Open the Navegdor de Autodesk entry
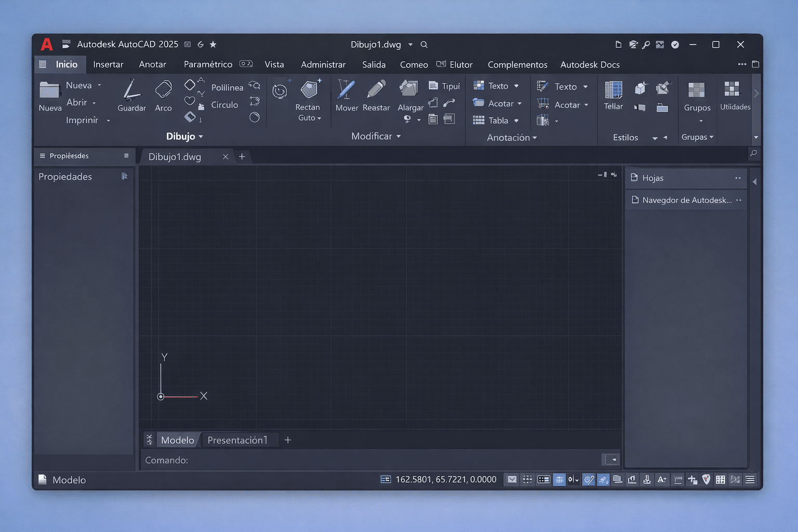The height and width of the screenshot is (532, 798). 687,200
